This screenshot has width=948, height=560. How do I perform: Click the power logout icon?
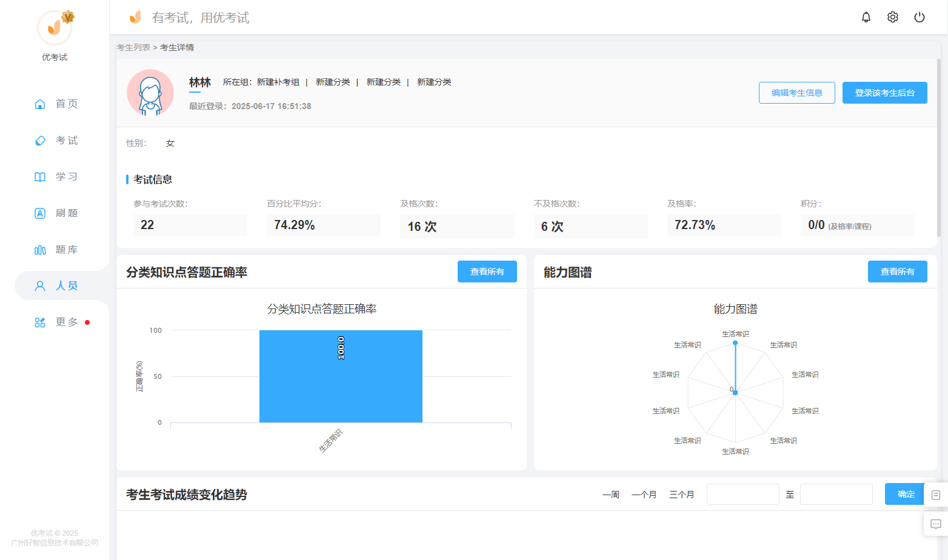920,17
